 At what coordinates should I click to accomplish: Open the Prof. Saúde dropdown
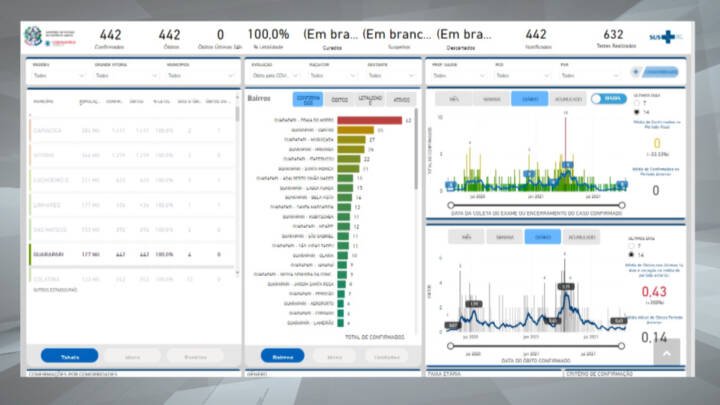tap(459, 75)
